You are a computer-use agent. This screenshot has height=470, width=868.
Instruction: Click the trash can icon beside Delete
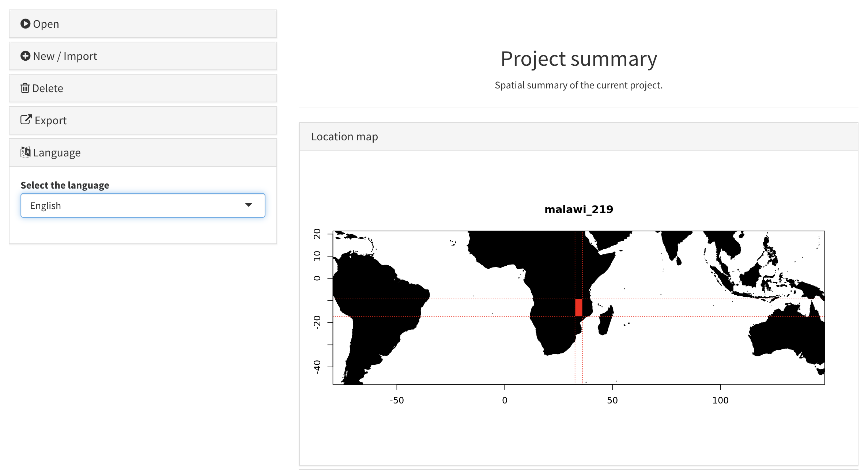(x=25, y=88)
